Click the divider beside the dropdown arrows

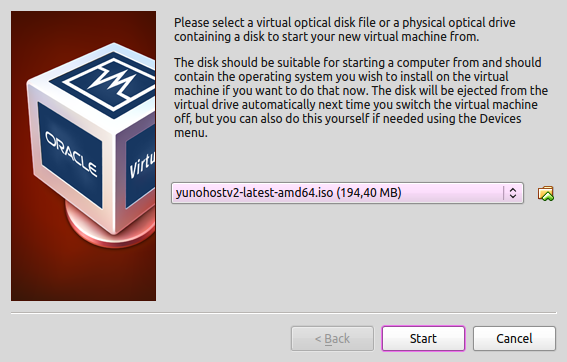[x=503, y=193]
